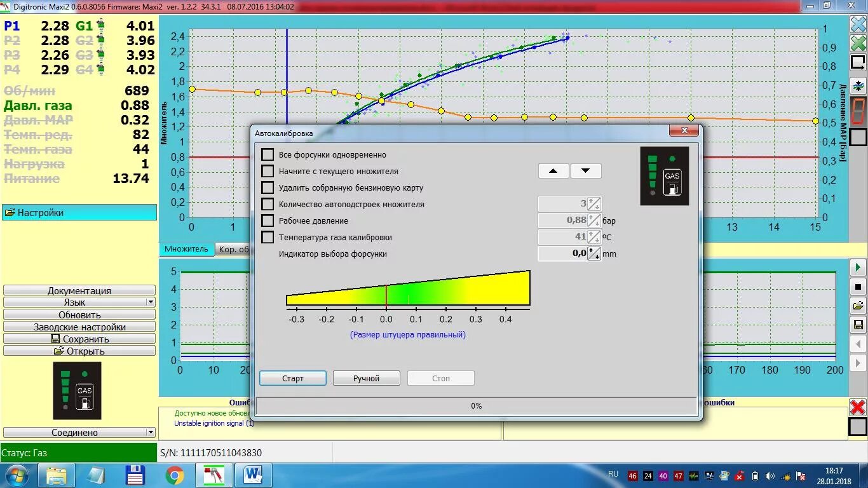Viewport: 868px width, 488px height.
Task: Stop the oscilloscope with the black square icon
Action: pos(858,287)
